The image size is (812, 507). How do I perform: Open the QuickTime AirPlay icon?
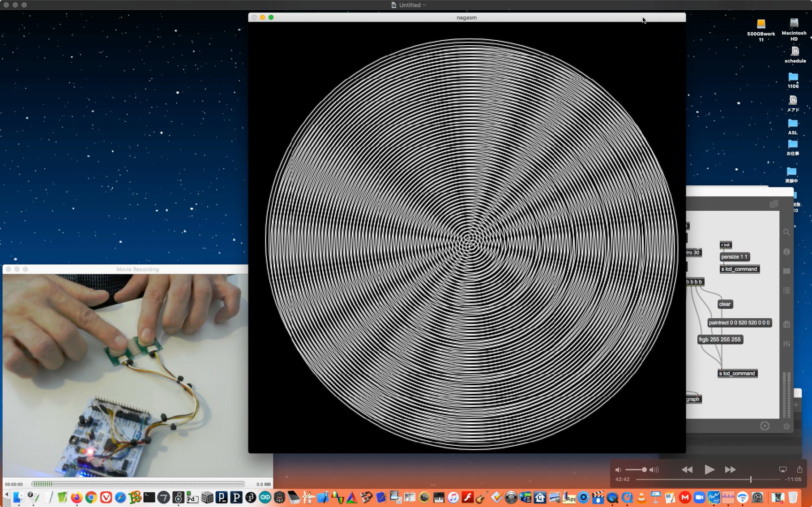click(x=782, y=469)
